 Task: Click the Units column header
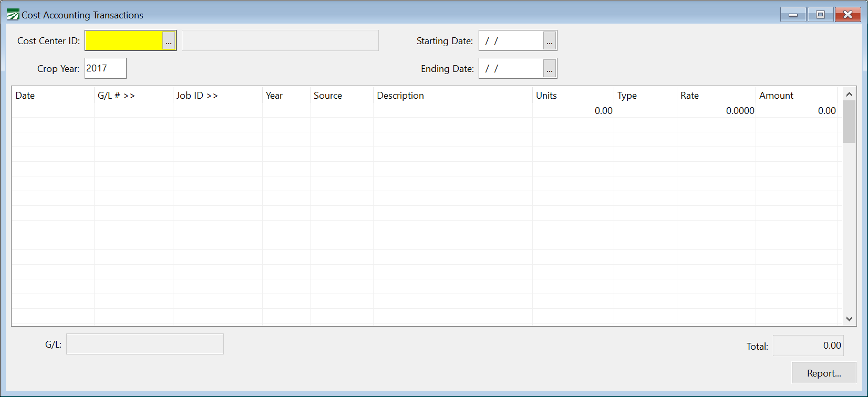point(573,96)
